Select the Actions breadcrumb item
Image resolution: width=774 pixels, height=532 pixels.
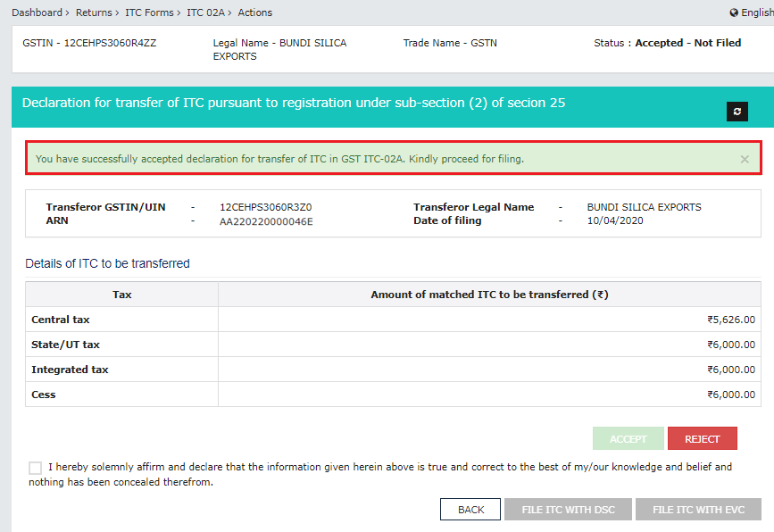pos(254,12)
